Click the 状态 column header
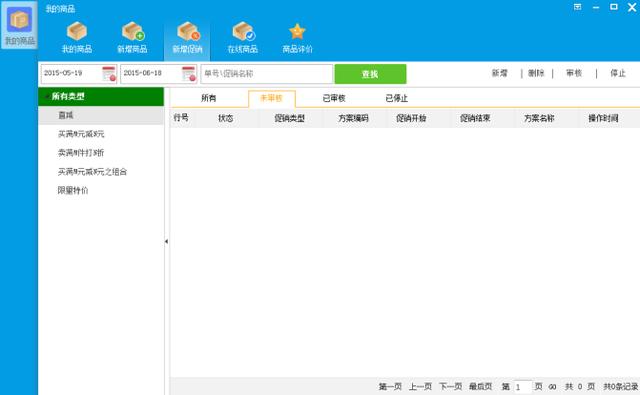 pos(225,118)
